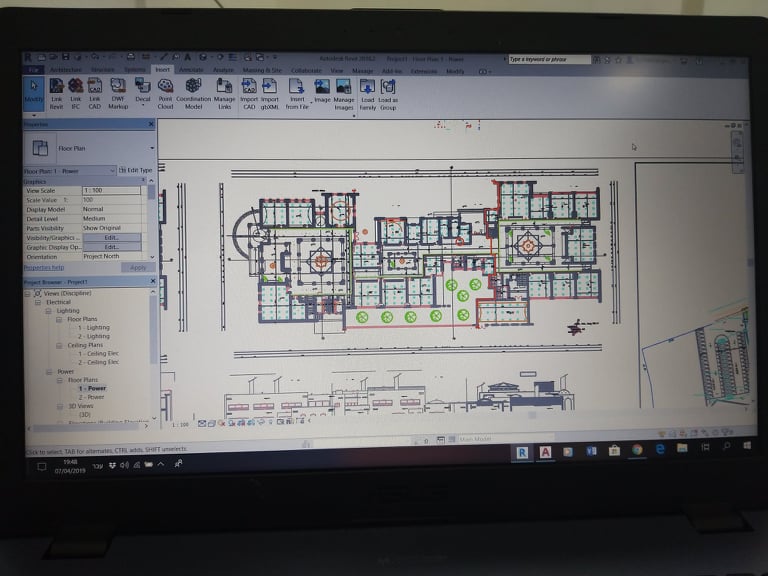Collapse the Views (Discipline) tree node
This screenshot has width=768, height=576.
(27, 293)
